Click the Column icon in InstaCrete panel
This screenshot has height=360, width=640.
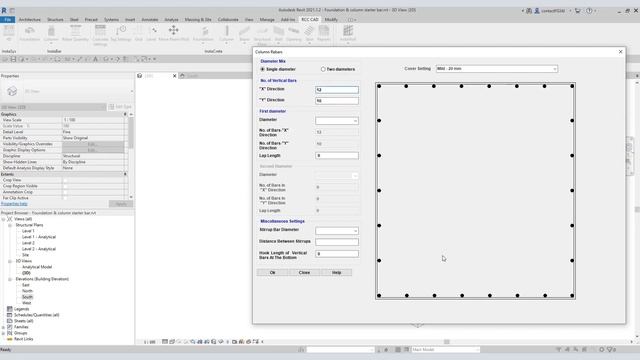pos(227,31)
